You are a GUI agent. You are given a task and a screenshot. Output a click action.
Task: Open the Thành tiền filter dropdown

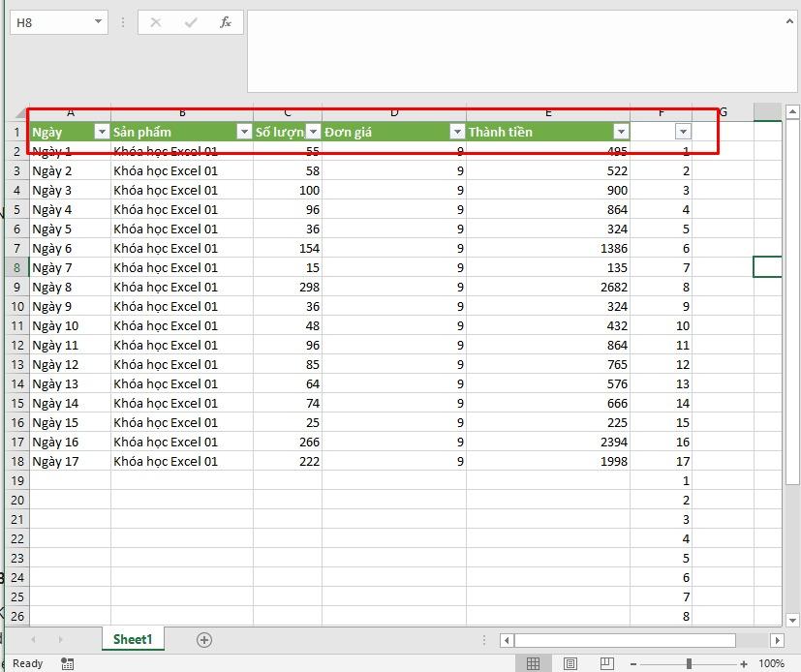coord(619,131)
